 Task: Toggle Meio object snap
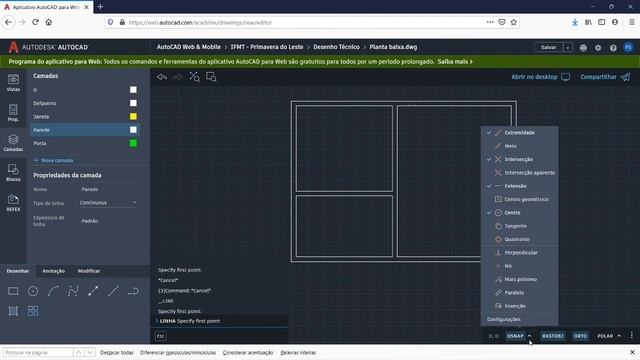coord(519,146)
